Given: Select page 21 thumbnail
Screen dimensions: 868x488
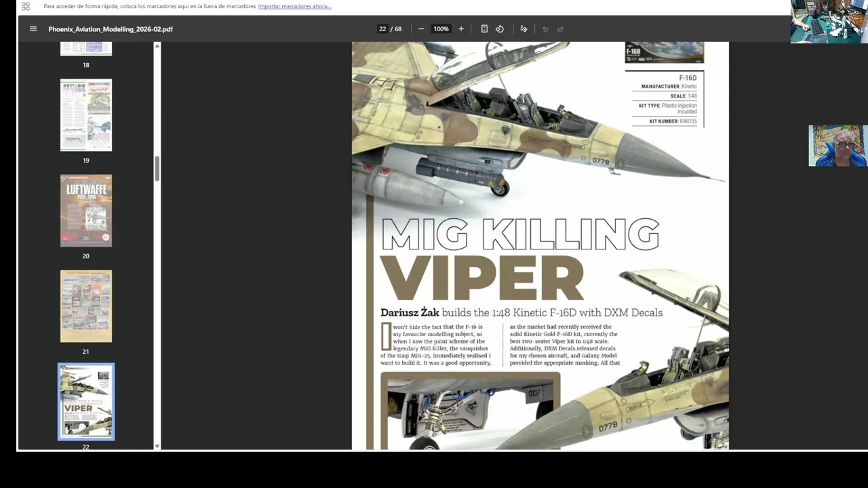Looking at the screenshot, I should 86,306.
